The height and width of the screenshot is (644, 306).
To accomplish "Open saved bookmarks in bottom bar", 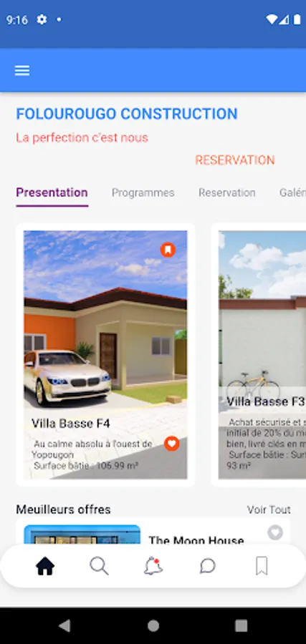I will (x=262, y=567).
